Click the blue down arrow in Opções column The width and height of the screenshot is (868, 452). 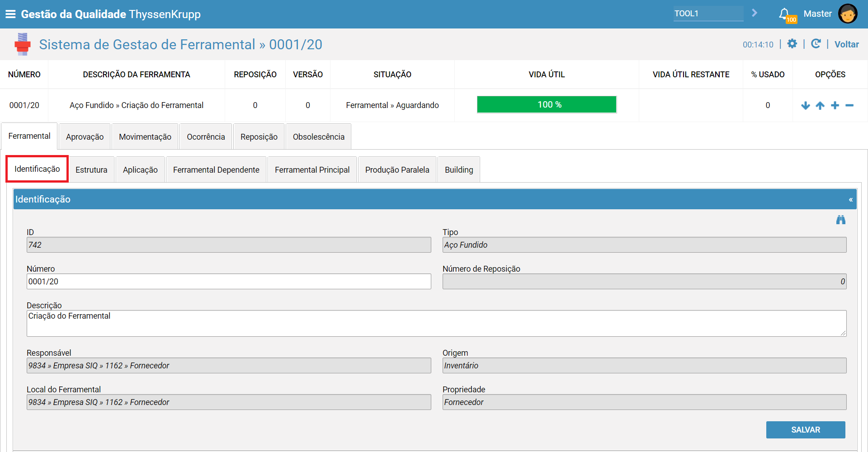point(806,105)
